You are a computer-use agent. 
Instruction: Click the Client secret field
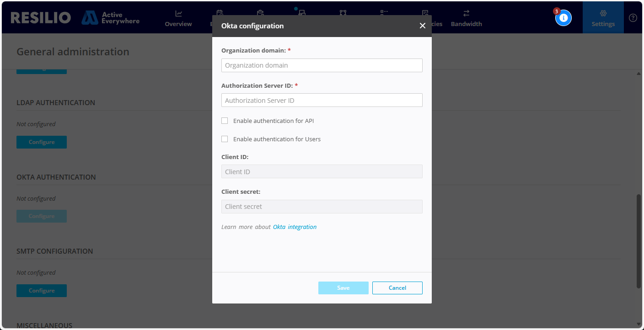coord(322,207)
